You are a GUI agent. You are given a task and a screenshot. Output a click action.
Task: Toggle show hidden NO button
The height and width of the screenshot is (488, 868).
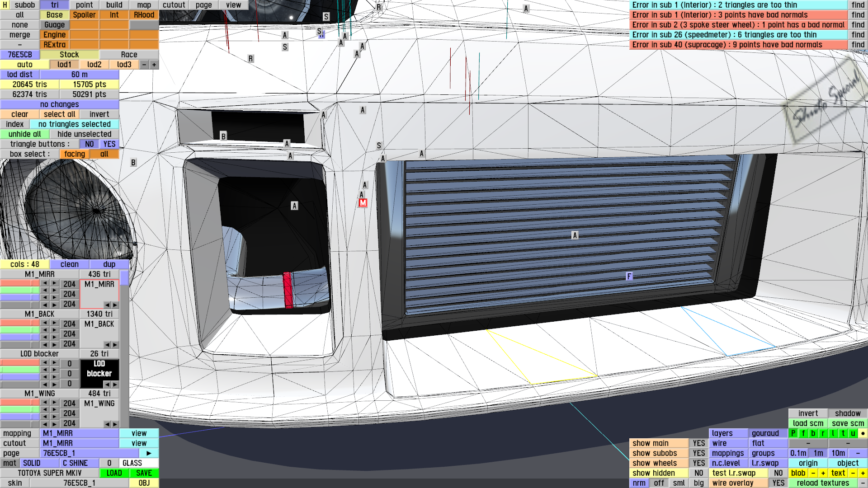tap(698, 473)
